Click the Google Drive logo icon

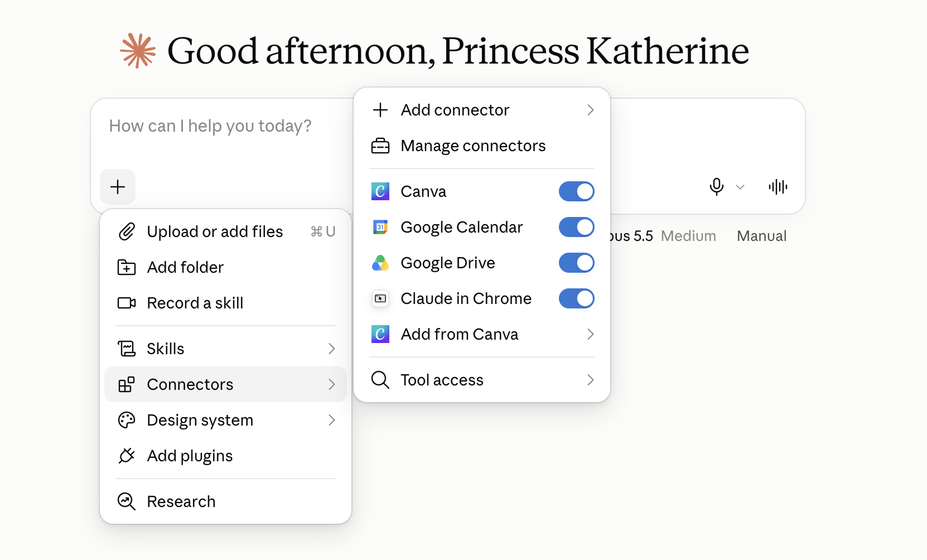click(x=380, y=263)
